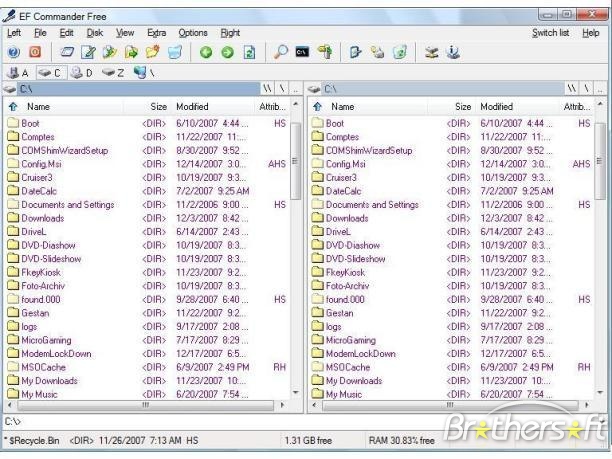Click the Delete recycle-bin toolbar icon
The image size is (612, 459).
coord(175,52)
